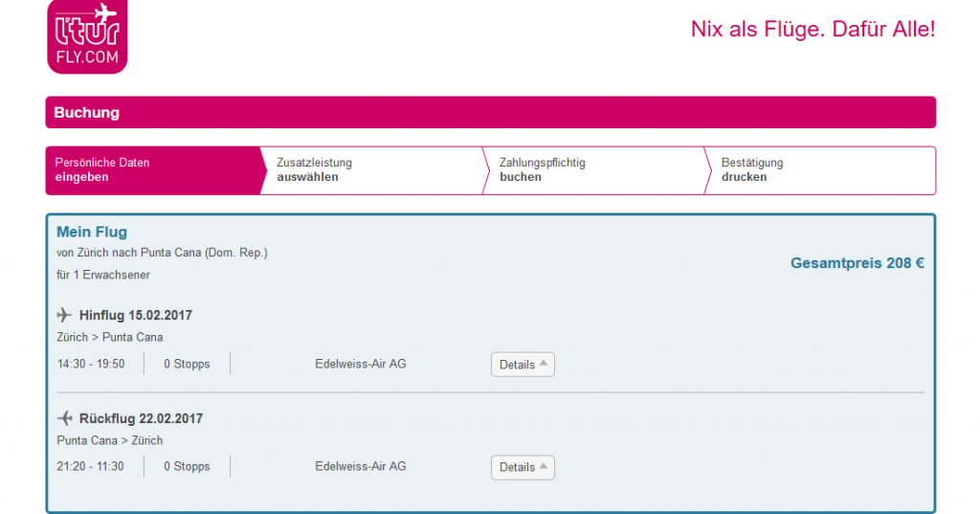Click the Mein Flug heading
Image resolution: width=980 pixels, height=514 pixels.
92,232
